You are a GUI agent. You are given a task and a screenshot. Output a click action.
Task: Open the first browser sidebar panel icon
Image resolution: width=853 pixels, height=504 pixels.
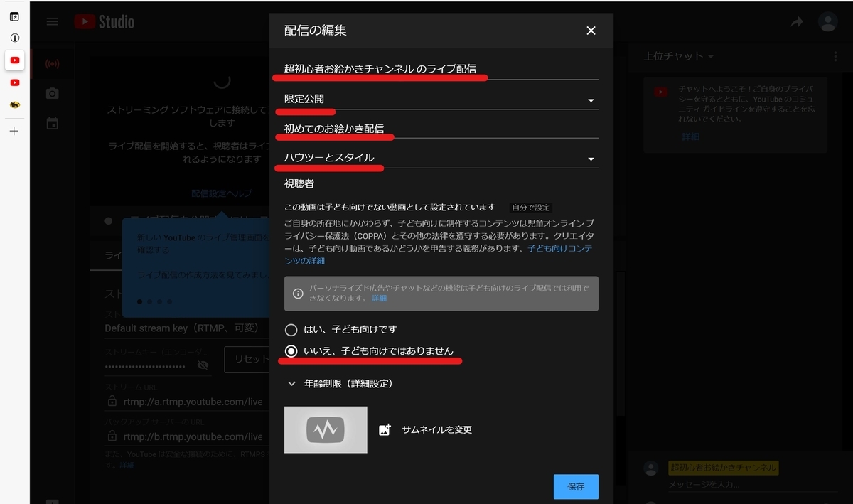pyautogui.click(x=14, y=16)
